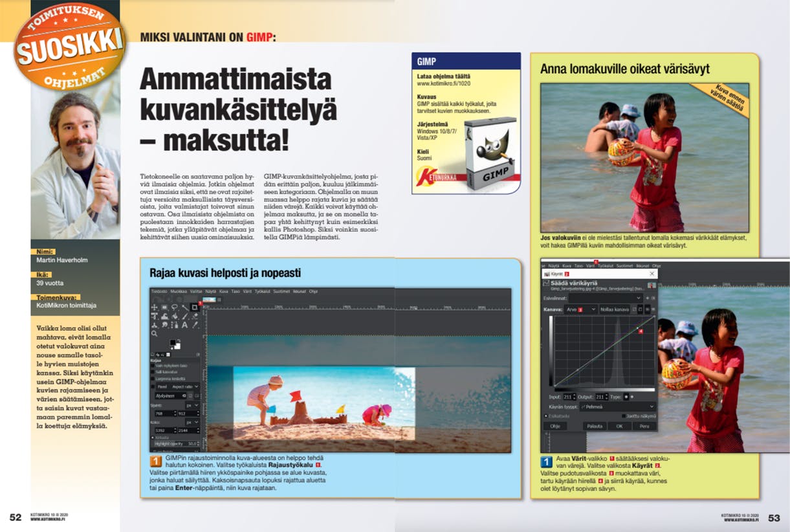Select the Warp Transform tool
The width and height of the screenshot is (790, 532).
[x=165, y=316]
